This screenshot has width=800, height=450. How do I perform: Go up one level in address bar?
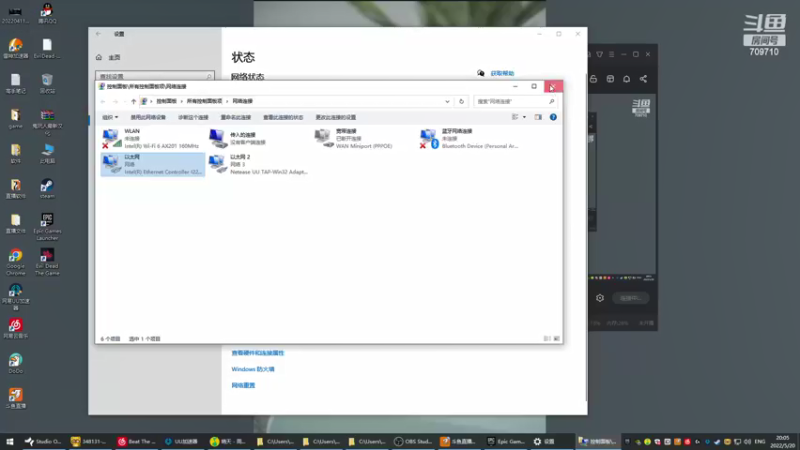tap(134, 102)
